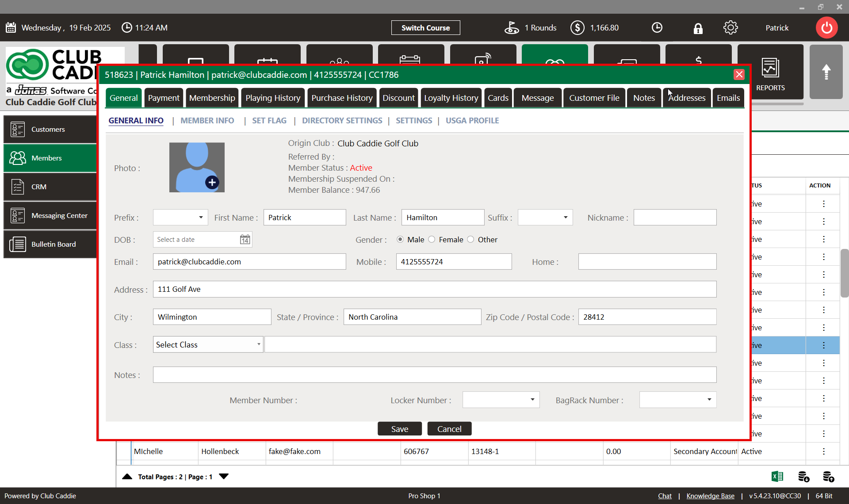Switch to the Cards tab

coord(498,98)
